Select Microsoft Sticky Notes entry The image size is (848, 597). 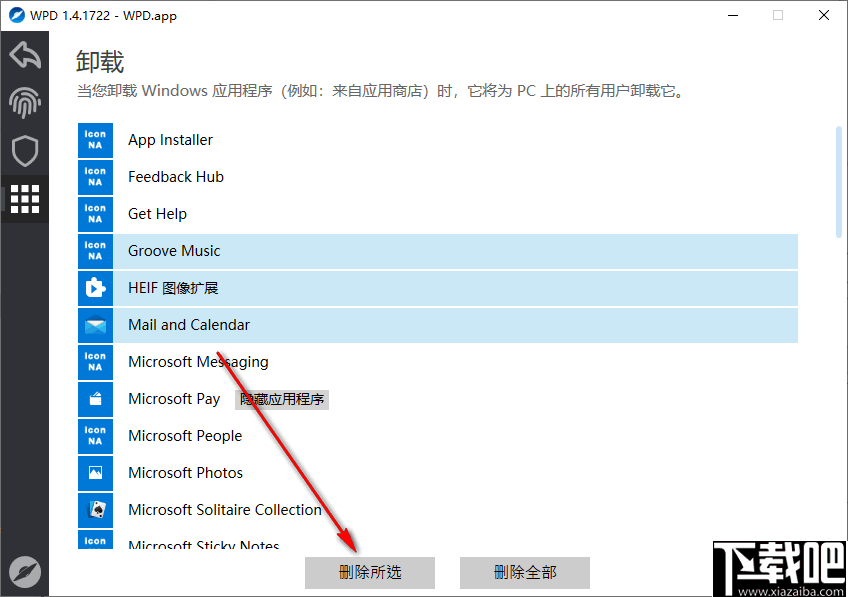coord(438,540)
